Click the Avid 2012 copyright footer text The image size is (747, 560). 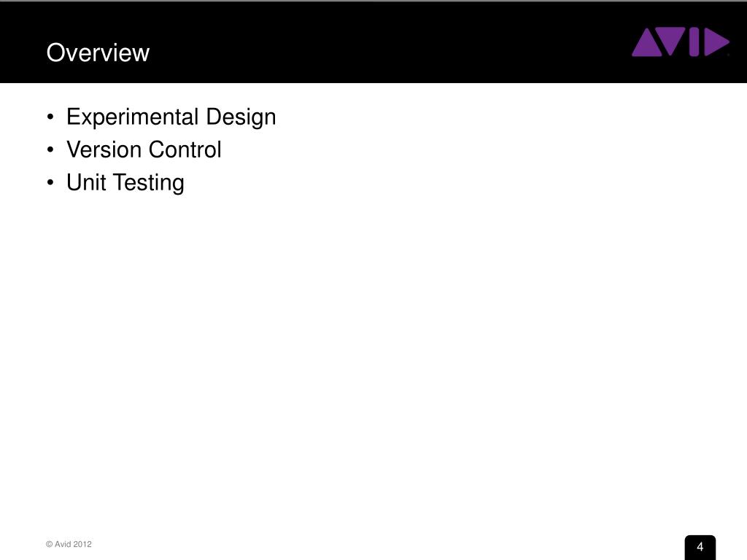[69, 544]
